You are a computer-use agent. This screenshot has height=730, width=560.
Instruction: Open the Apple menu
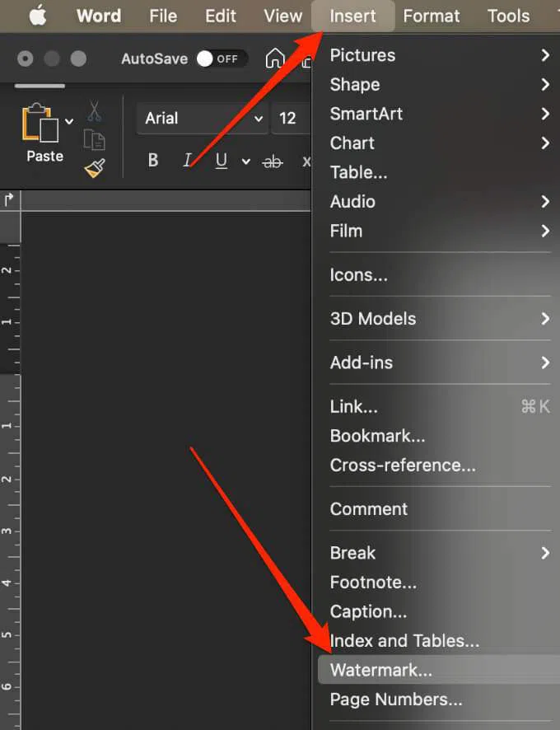[x=38, y=16]
